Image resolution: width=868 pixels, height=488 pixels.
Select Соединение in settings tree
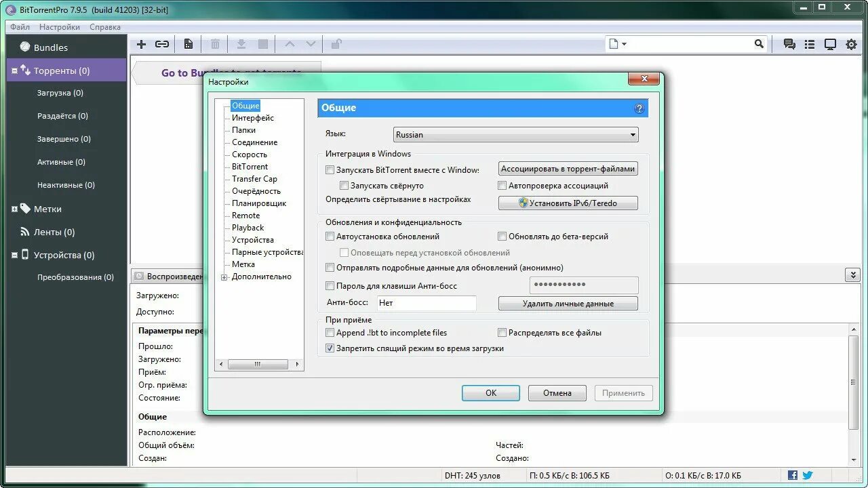pos(255,142)
